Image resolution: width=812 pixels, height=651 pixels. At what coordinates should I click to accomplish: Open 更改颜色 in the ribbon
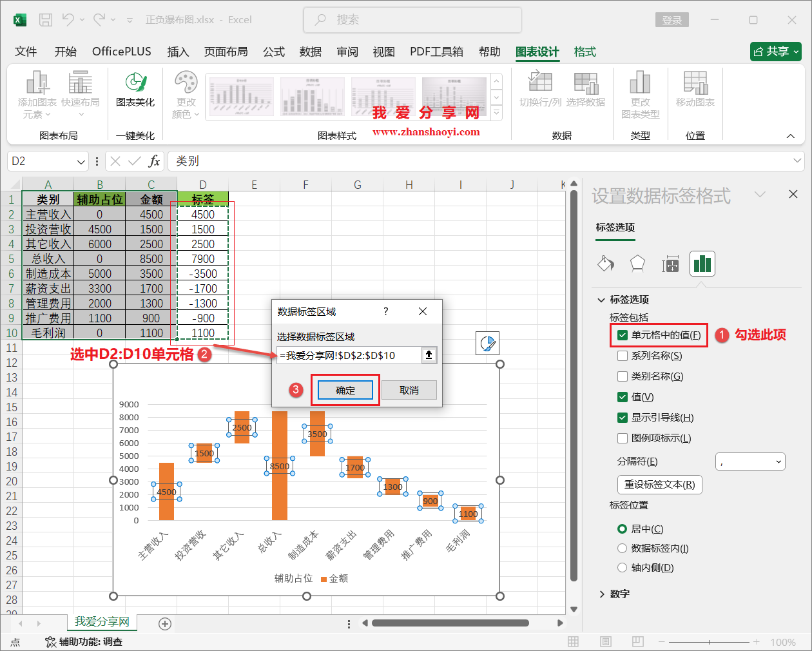186,95
